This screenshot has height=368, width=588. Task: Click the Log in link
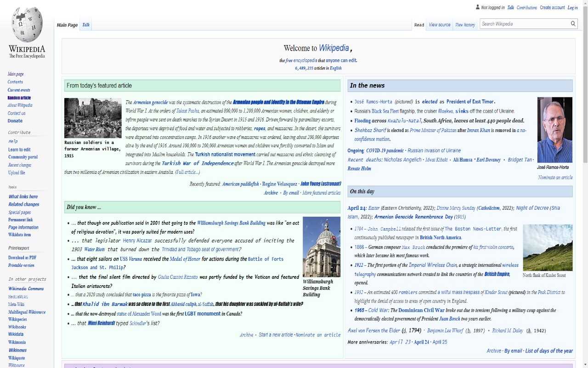coord(573,7)
